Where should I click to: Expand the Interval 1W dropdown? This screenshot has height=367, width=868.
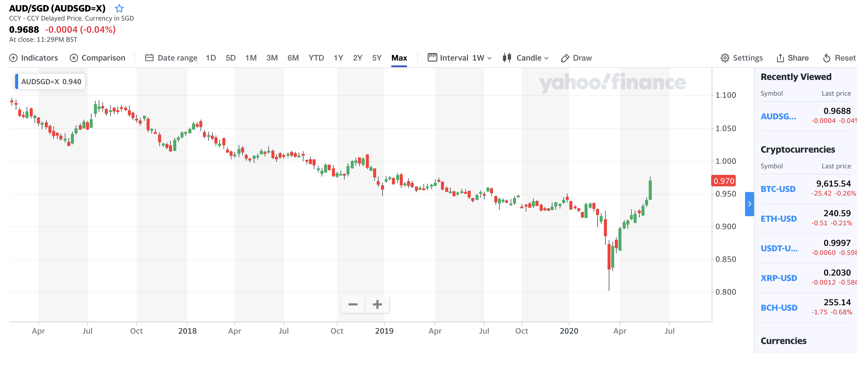(x=460, y=58)
